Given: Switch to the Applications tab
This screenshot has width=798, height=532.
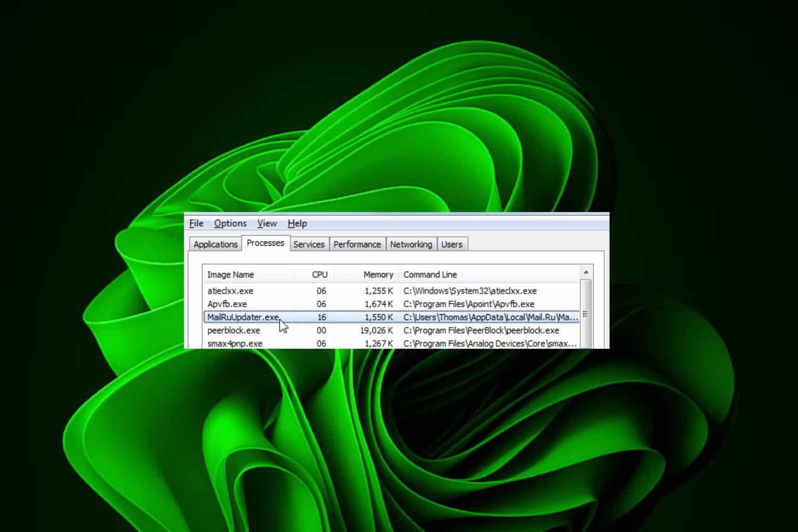Looking at the screenshot, I should point(215,244).
